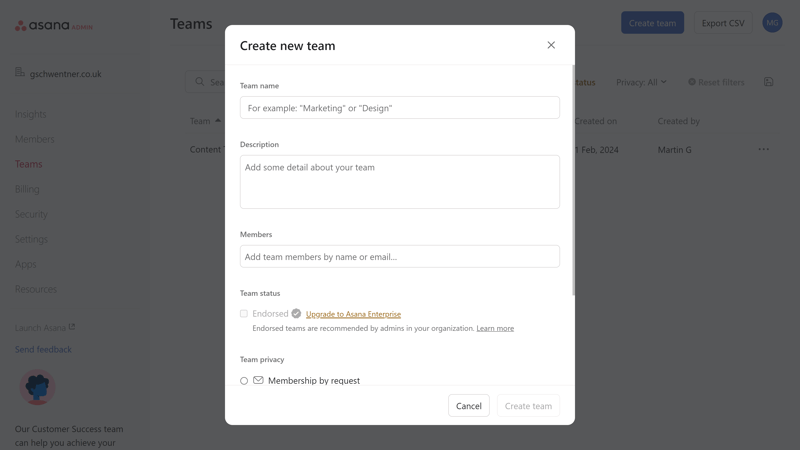Click the Launch Asana external link icon

point(72,327)
